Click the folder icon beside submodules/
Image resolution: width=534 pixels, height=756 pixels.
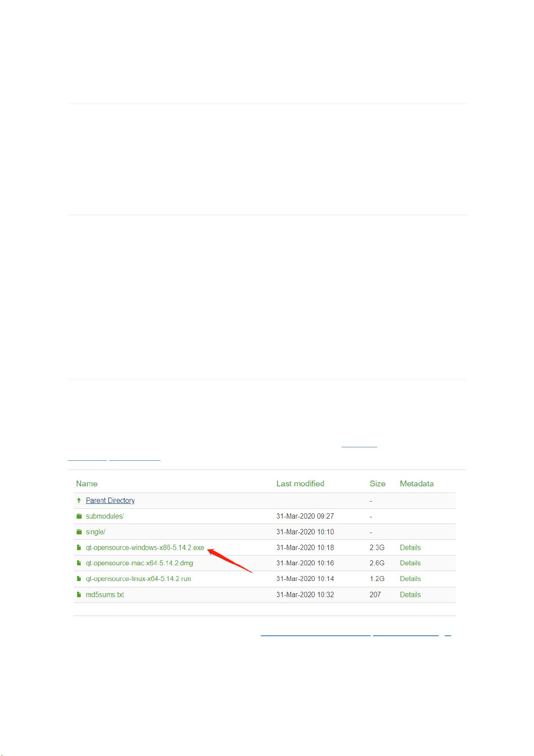[79, 516]
